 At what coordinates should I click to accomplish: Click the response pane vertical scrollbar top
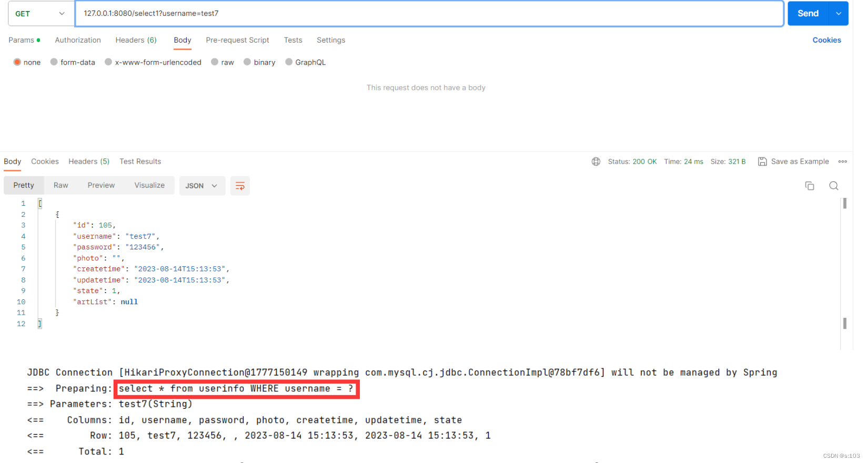[844, 204]
